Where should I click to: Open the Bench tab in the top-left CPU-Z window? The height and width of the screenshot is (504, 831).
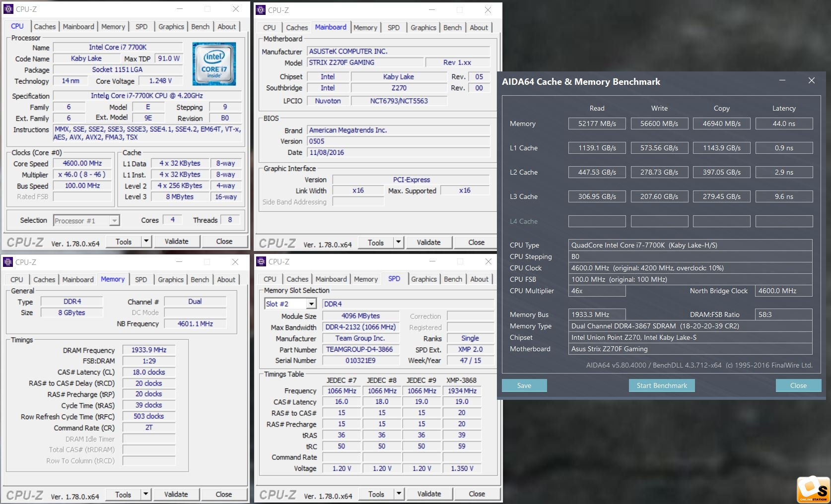point(201,27)
